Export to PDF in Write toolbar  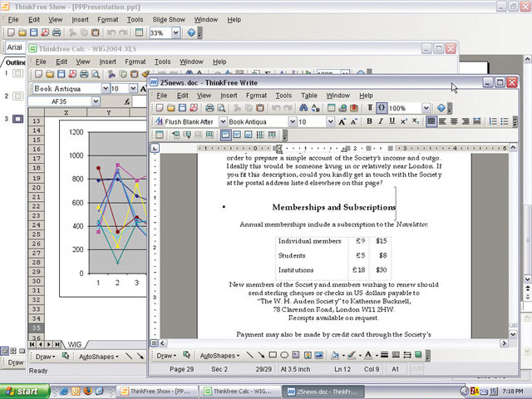[194, 108]
